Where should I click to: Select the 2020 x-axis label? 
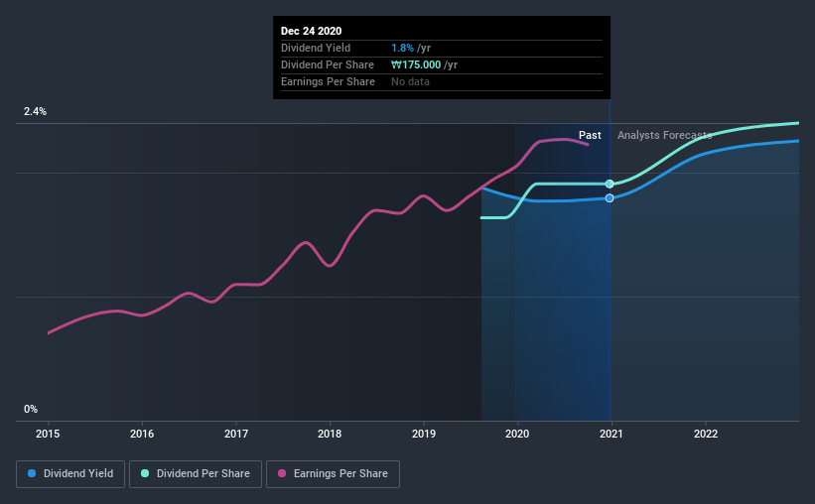point(517,434)
